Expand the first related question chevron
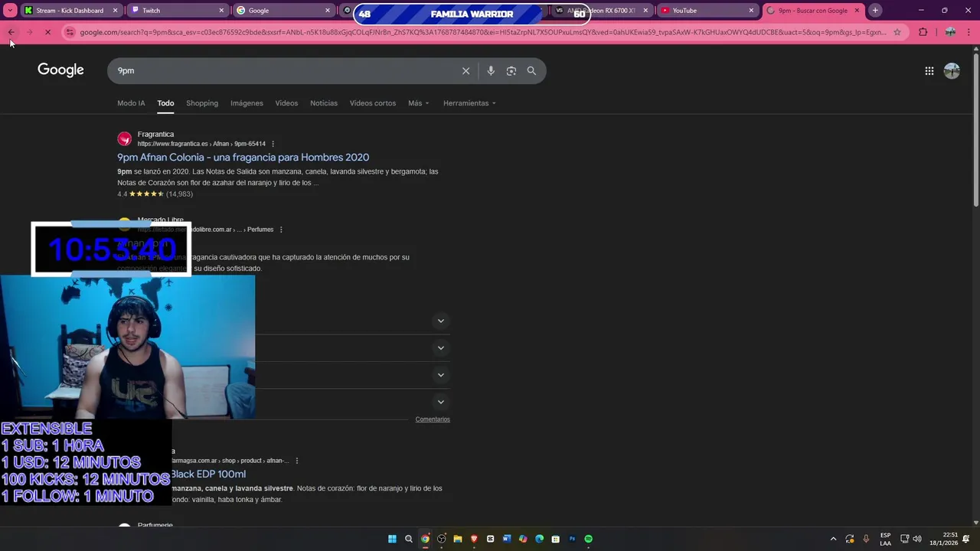 [440, 321]
